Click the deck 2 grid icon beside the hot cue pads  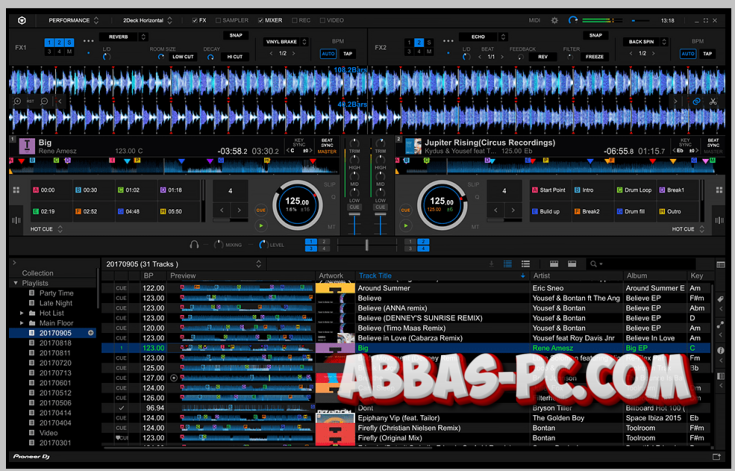(719, 190)
